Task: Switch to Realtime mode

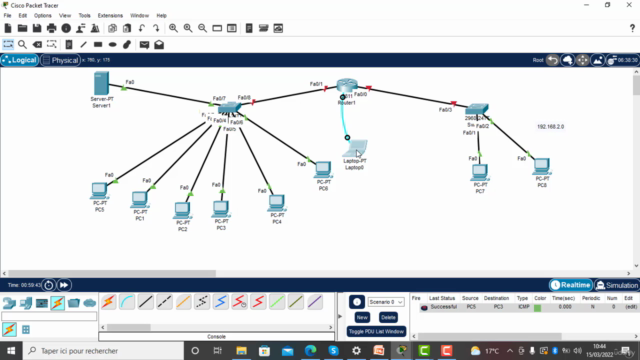Action: click(571, 285)
